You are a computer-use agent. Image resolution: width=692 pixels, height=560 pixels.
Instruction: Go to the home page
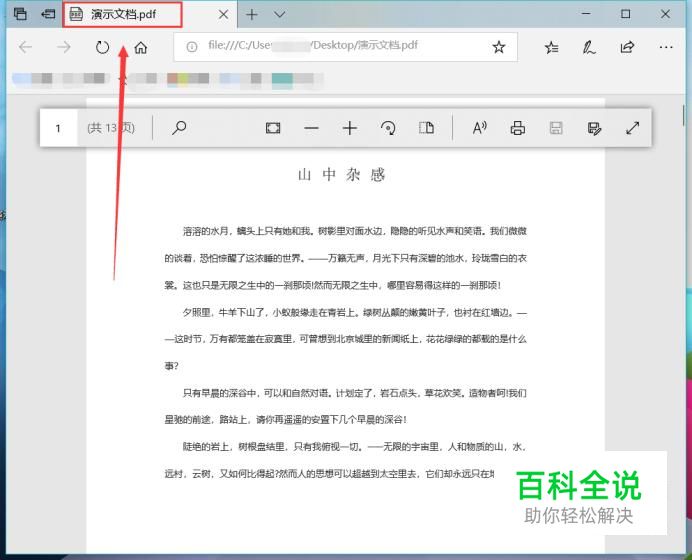pos(141,47)
